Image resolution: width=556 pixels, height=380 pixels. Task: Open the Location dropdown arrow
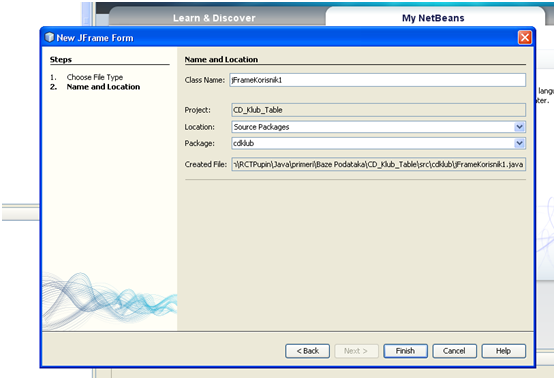click(519, 127)
